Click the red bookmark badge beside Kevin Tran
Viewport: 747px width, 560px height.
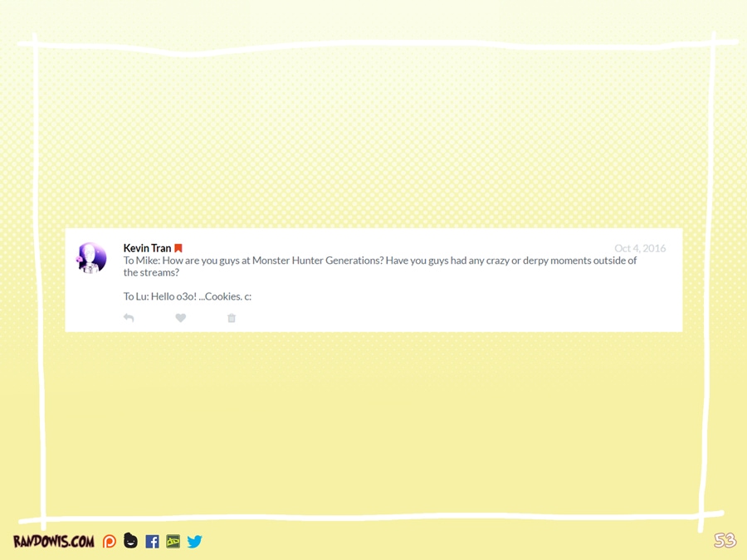178,248
